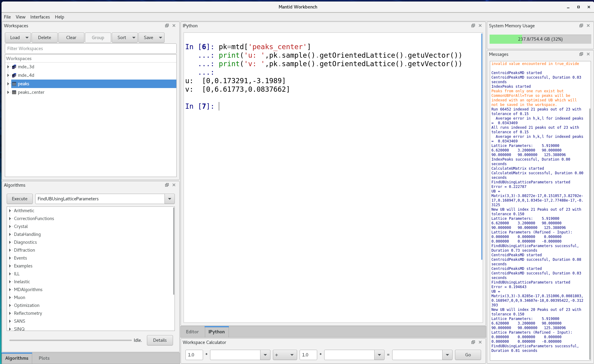
Task: Click the Execute algorithm button
Action: click(x=19, y=199)
